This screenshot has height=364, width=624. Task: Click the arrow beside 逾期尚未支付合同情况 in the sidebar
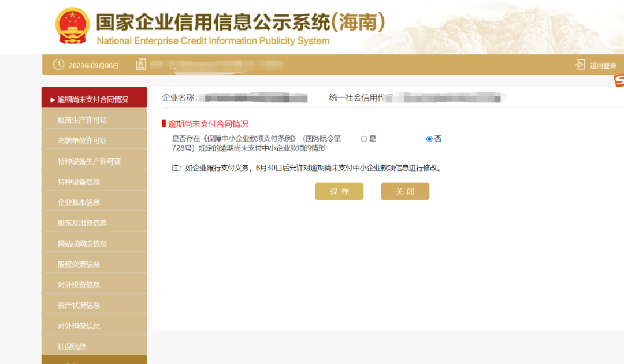(53, 99)
